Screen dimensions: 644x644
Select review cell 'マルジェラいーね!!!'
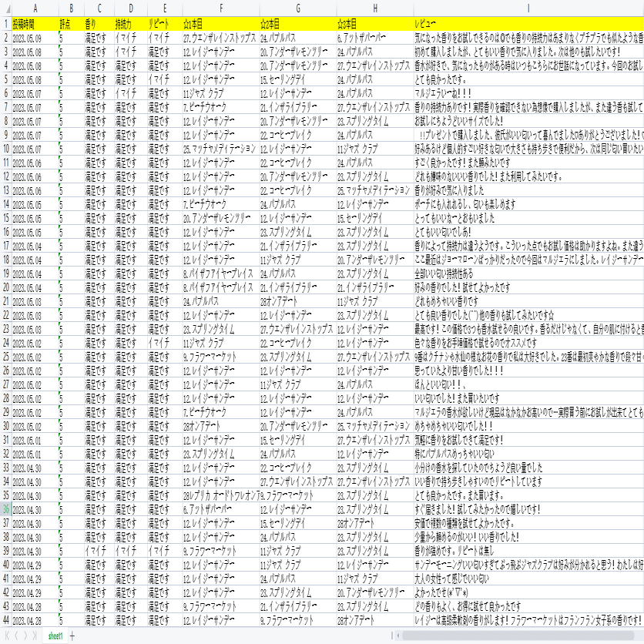pyautogui.click(x=528, y=93)
